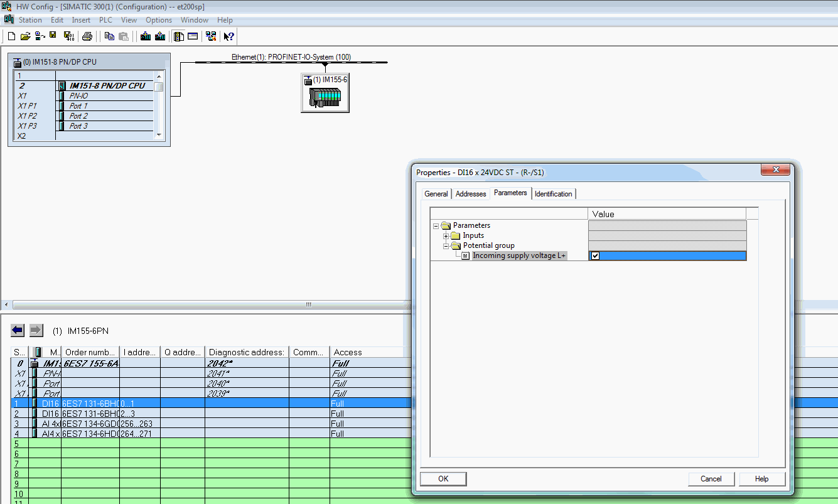Click the rack list scroll-down arrow
The image size is (838, 504).
click(159, 135)
